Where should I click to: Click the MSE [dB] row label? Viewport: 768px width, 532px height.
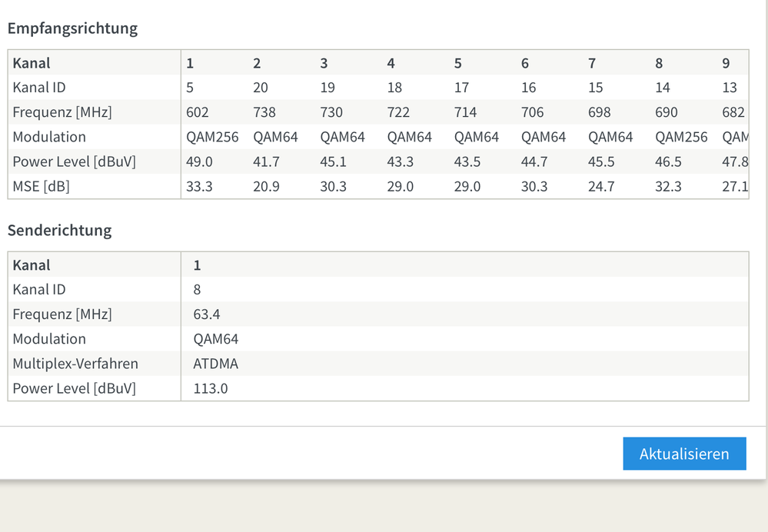click(42, 186)
